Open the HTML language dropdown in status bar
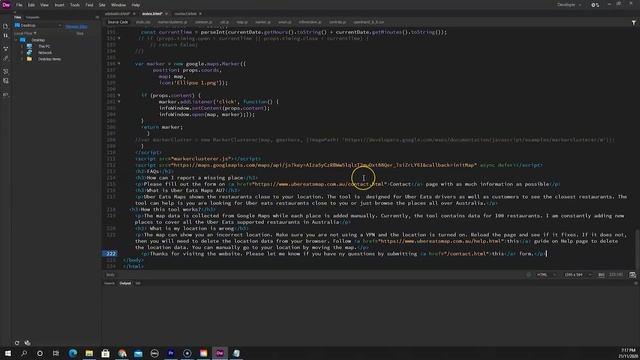 pyautogui.click(x=546, y=275)
